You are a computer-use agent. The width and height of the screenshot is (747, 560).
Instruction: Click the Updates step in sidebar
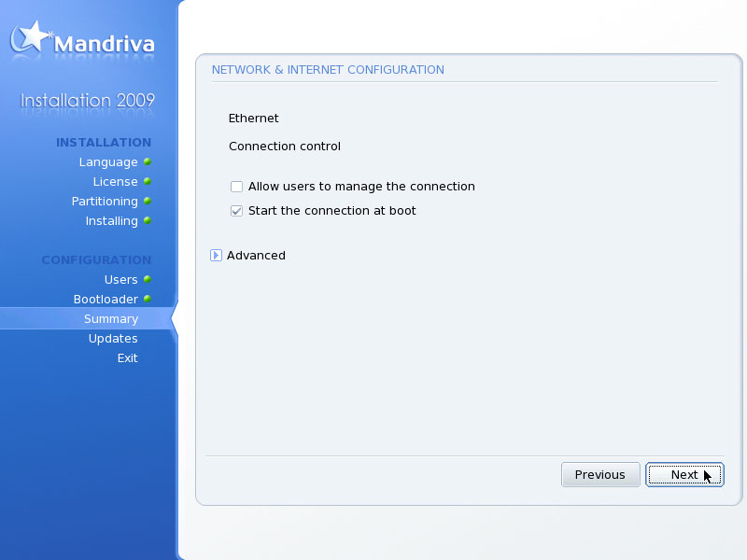113,338
